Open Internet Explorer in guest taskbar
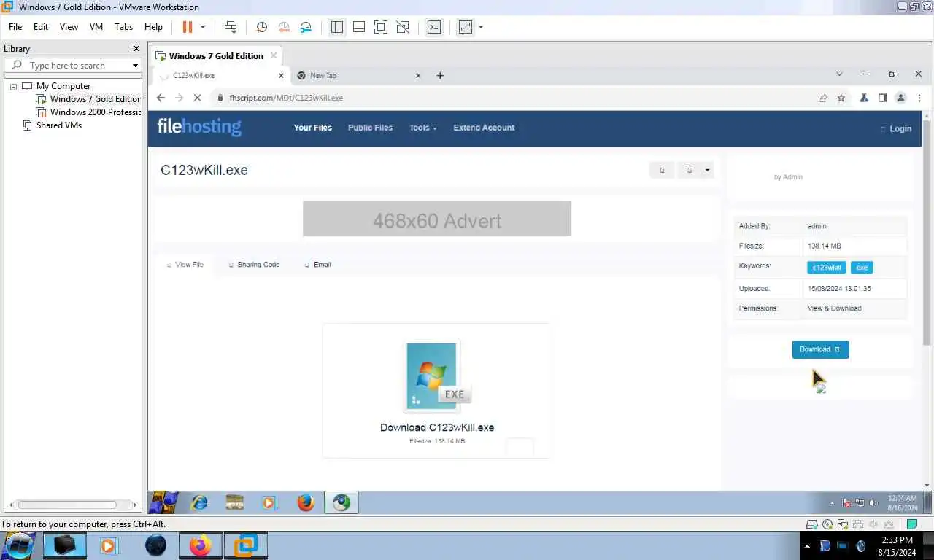The height and width of the screenshot is (560, 934). [x=199, y=502]
